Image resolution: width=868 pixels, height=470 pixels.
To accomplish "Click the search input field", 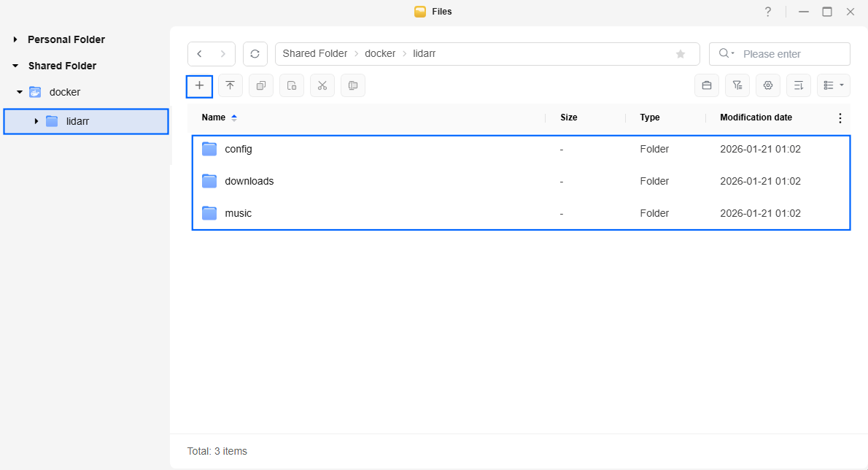I will [792, 54].
